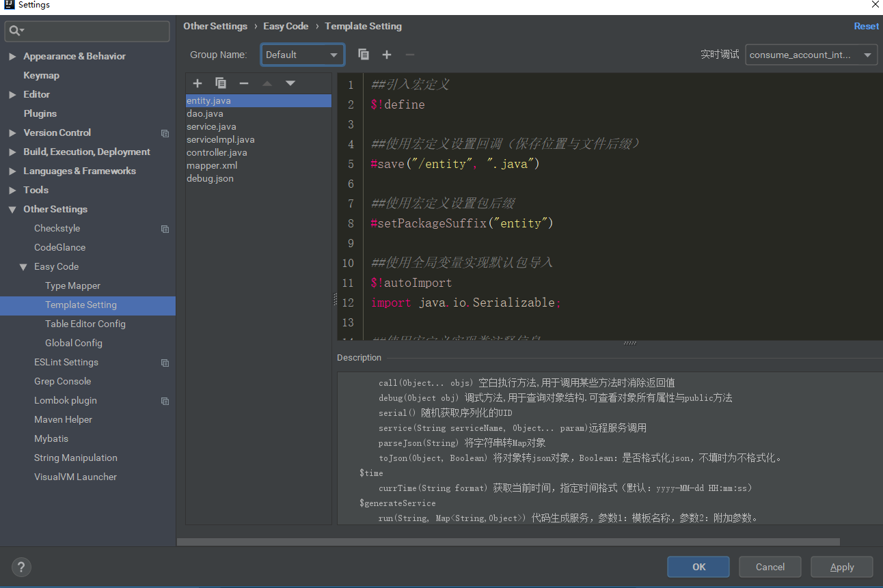This screenshot has height=588, width=883.
Task: Delete the selected template from list
Action: (244, 83)
